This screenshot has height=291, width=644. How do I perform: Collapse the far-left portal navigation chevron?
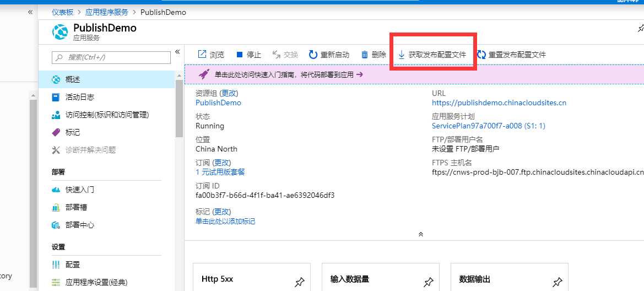tap(30, 12)
